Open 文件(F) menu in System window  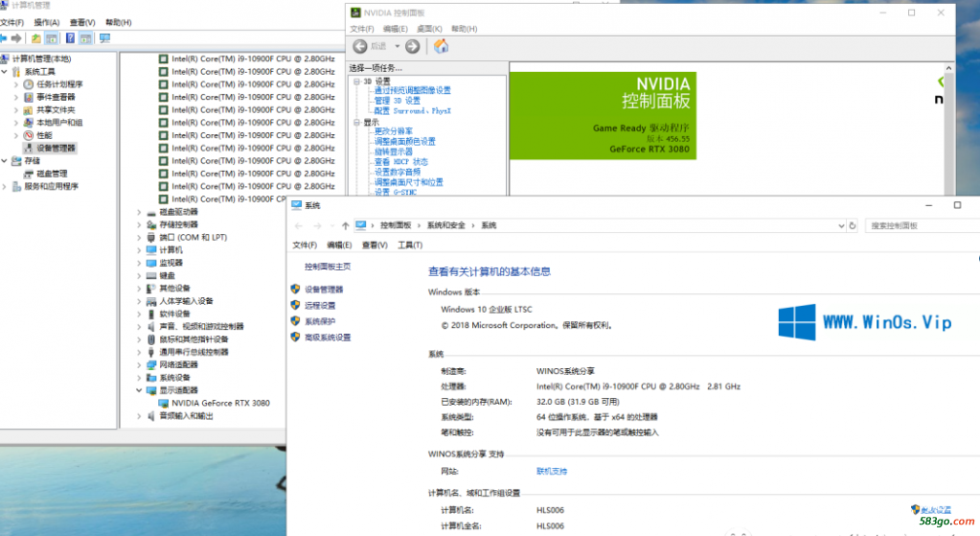305,245
